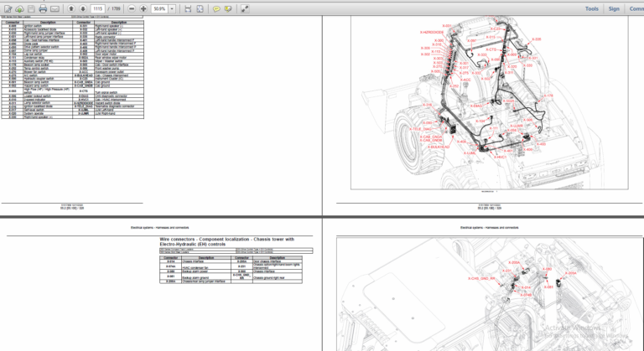Zoom in using the plus button
Screen dimensions: 644x351
(143, 8)
